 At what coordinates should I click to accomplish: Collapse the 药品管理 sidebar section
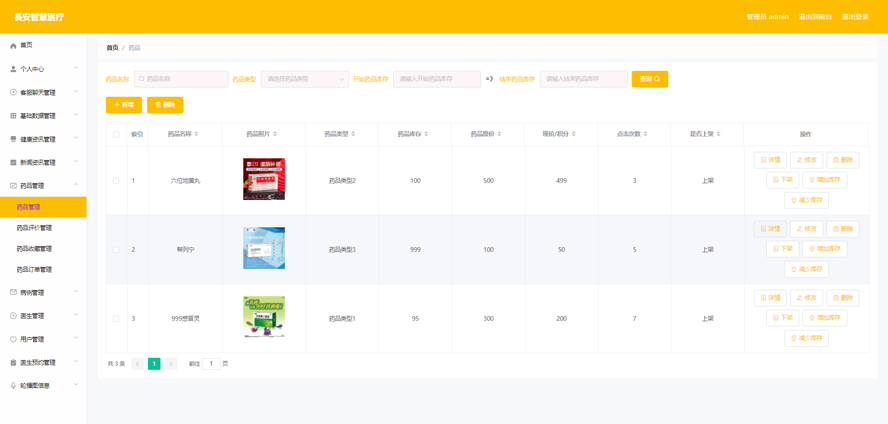click(x=42, y=185)
